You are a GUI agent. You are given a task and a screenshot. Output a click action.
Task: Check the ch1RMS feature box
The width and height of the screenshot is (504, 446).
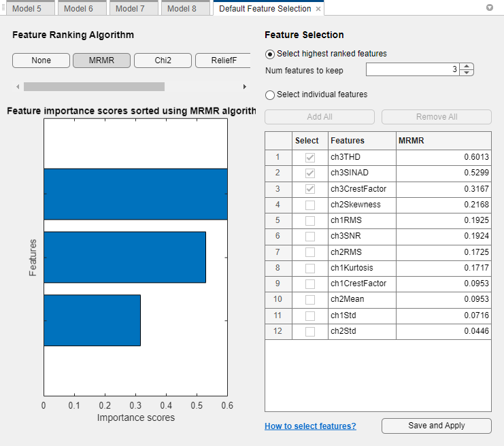click(310, 220)
